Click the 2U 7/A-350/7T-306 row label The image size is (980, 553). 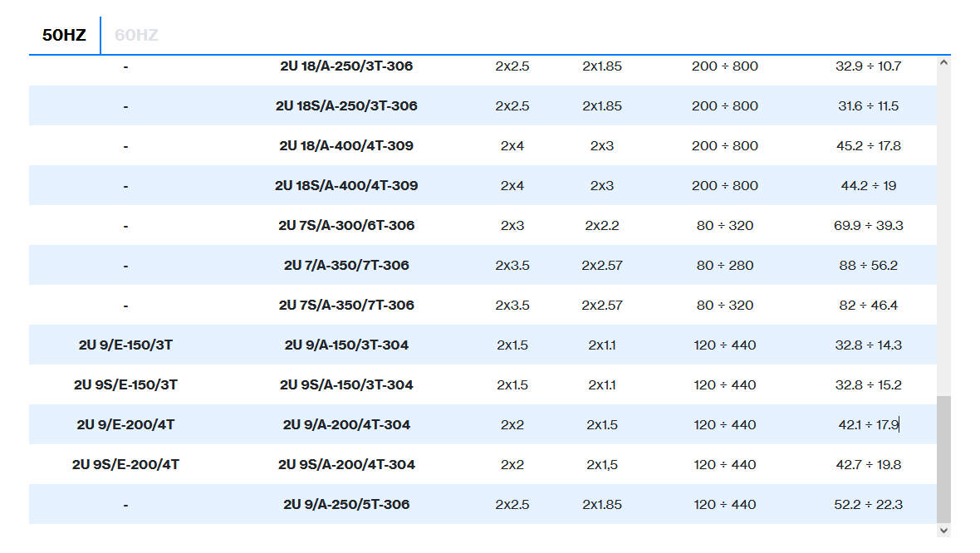point(346,266)
